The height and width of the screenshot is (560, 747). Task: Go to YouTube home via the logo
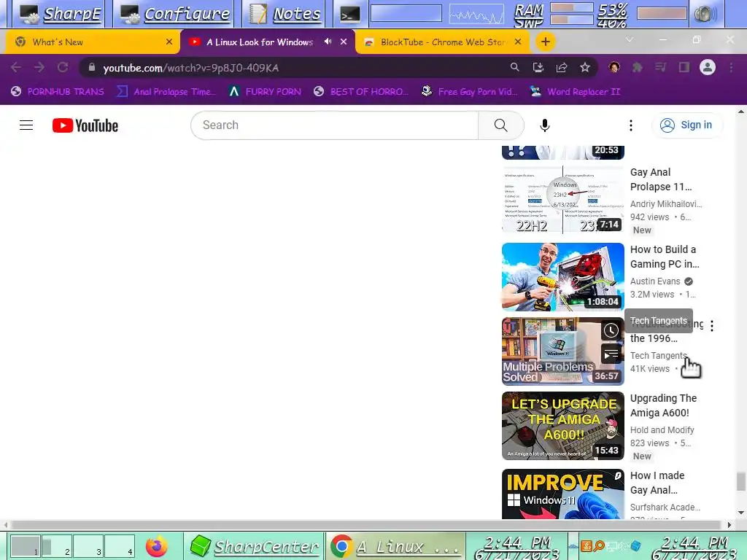coord(85,125)
